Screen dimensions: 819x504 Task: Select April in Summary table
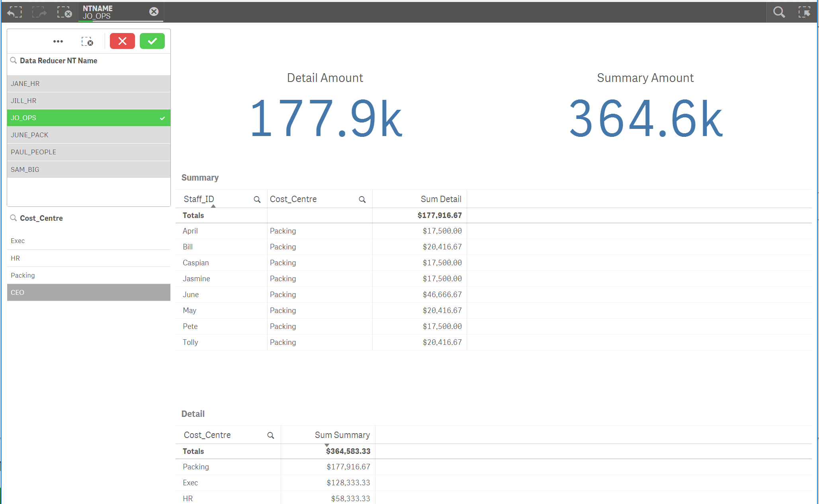click(190, 231)
